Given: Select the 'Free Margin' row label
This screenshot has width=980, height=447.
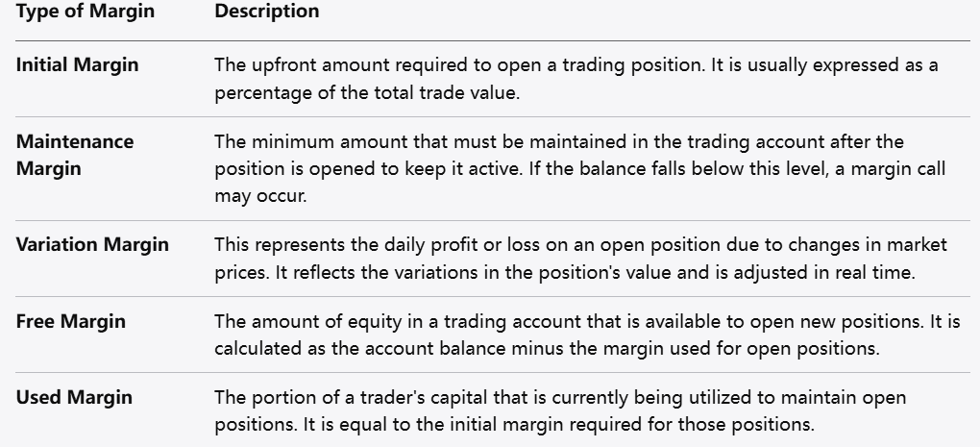Looking at the screenshot, I should 70,321.
